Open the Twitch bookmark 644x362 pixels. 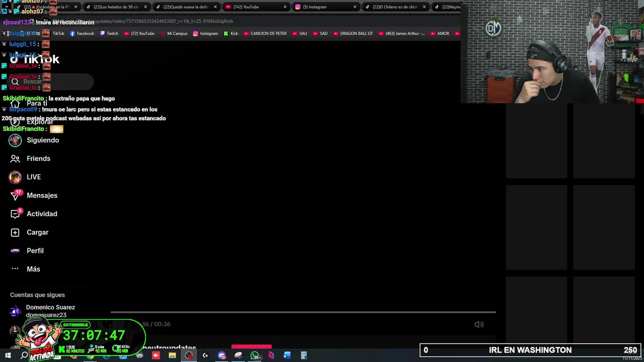tap(109, 34)
